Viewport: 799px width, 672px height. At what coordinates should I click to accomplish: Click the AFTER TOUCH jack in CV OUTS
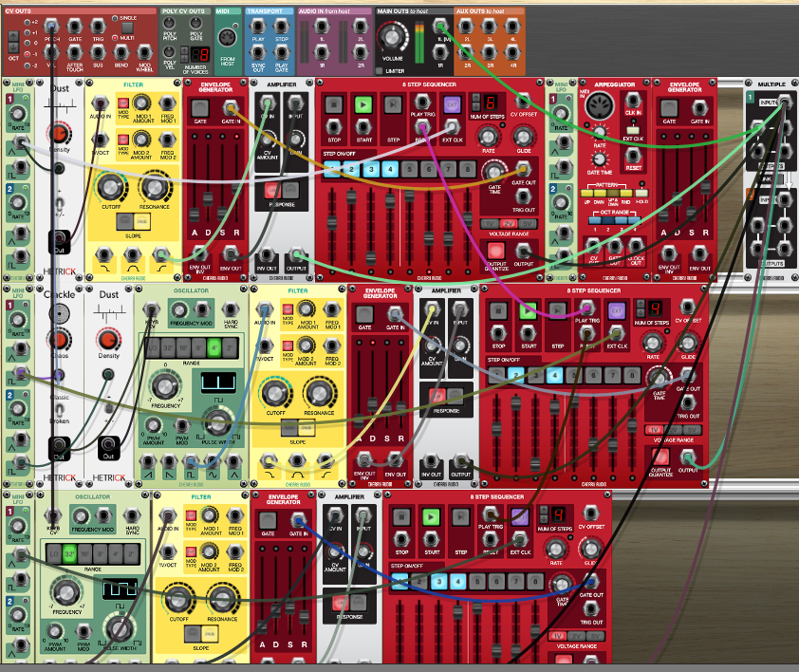(x=74, y=52)
